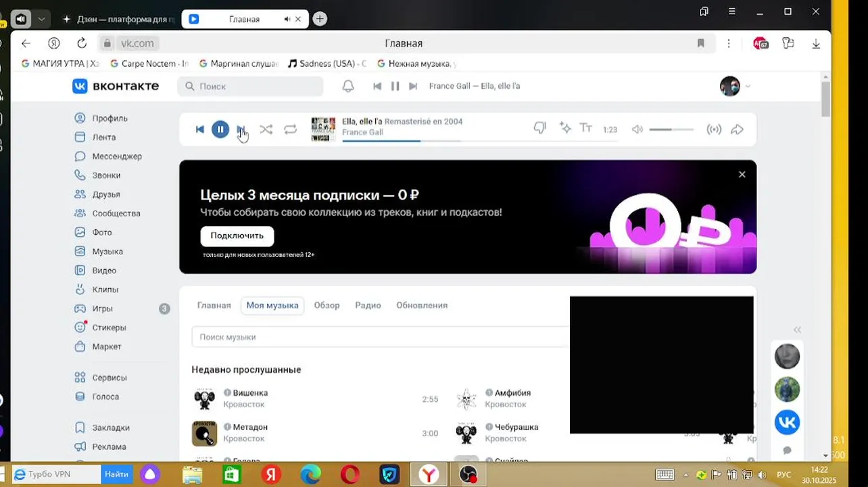Collapse the right chat sidebar chevrons
This screenshot has height=487, width=868.
tap(797, 329)
